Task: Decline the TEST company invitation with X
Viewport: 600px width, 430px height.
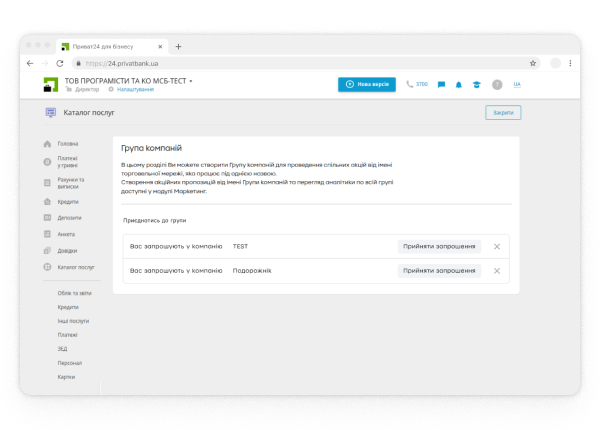Action: [497, 246]
